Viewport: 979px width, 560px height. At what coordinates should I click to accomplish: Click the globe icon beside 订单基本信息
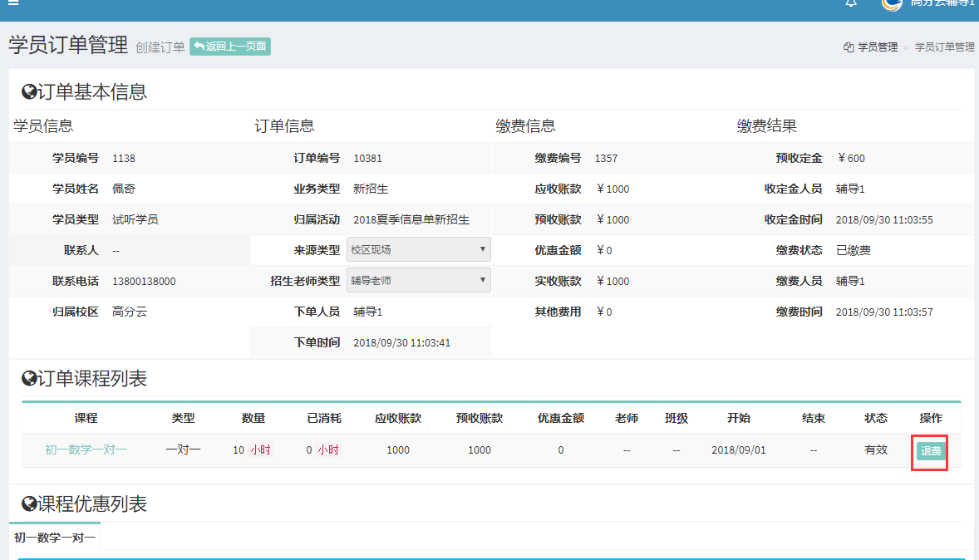coord(29,92)
